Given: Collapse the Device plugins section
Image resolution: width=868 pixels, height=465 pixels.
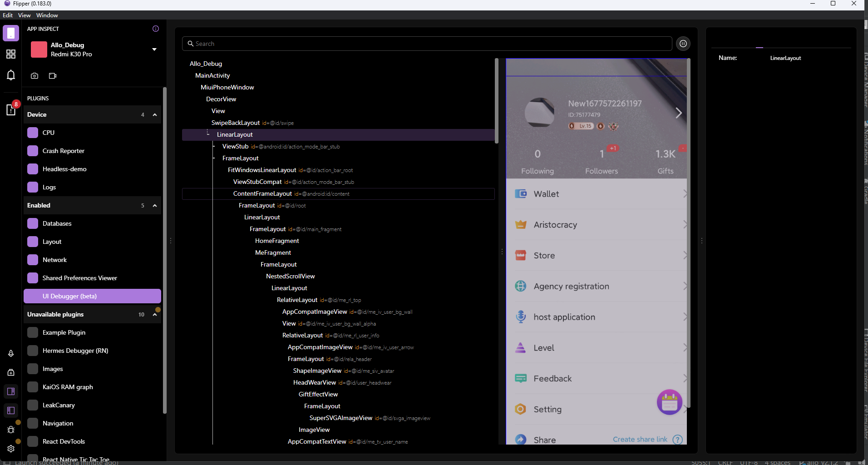Looking at the screenshot, I should pos(155,115).
